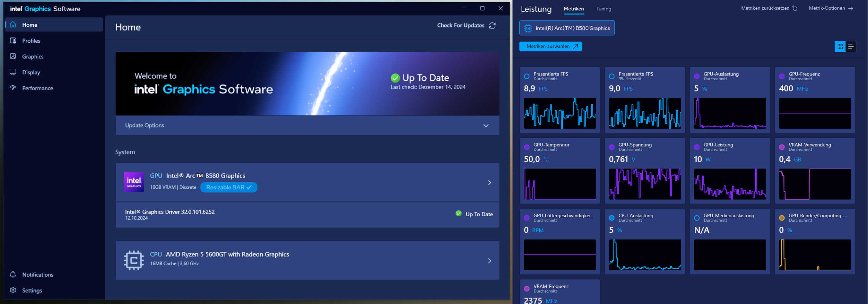
Task: Click the Resizable BAR badge
Action: point(229,187)
